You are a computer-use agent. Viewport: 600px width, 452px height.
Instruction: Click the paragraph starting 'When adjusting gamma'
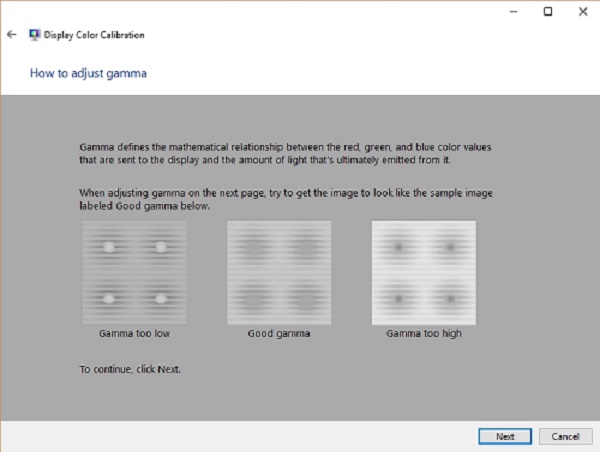[286, 199]
